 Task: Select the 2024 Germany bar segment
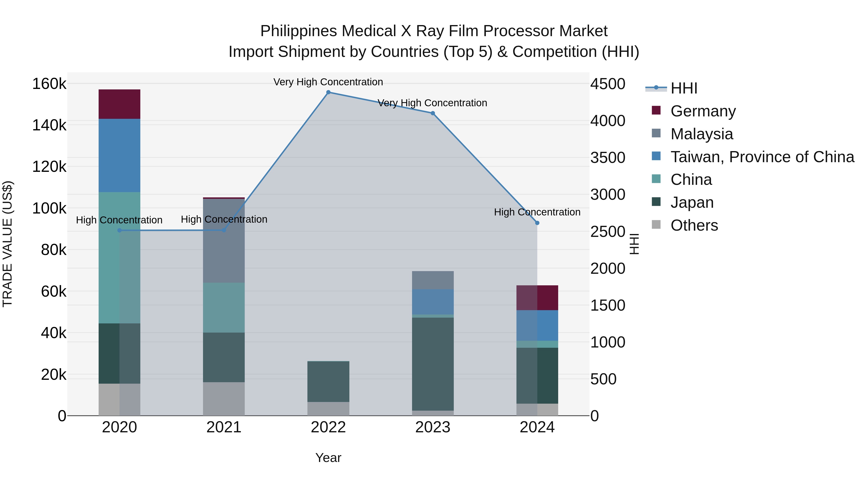pyautogui.click(x=537, y=298)
